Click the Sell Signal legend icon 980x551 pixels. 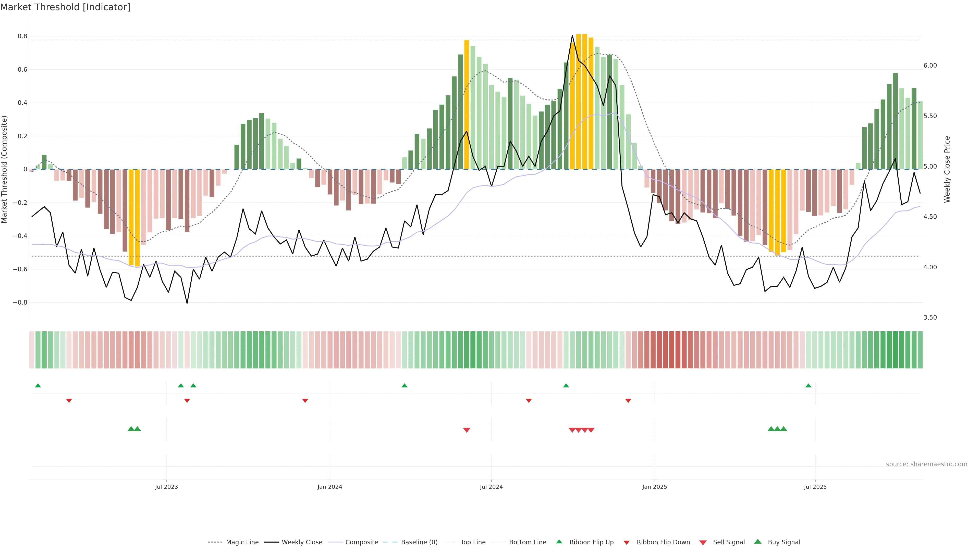point(703,543)
